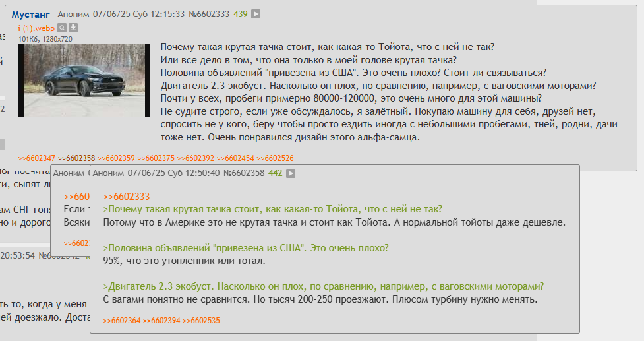
Task: Follow reply link >>6602526
Action: tap(275, 158)
